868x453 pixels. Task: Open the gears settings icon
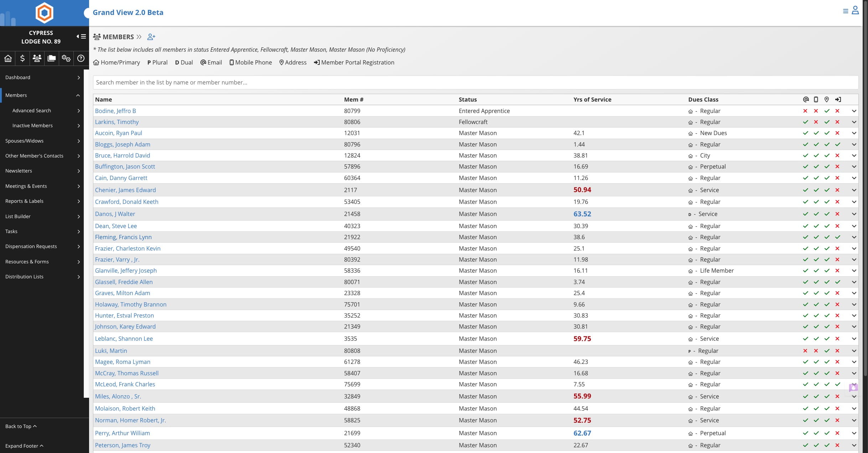click(66, 58)
